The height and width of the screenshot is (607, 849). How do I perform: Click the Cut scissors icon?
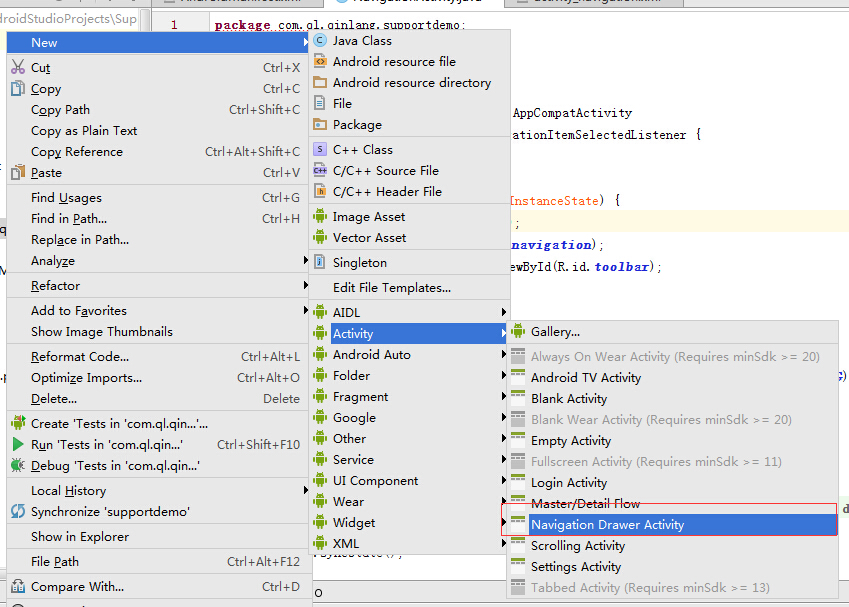point(18,67)
